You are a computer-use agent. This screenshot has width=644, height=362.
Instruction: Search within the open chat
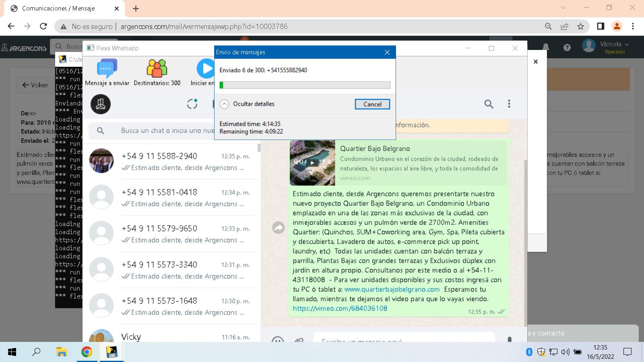[x=489, y=104]
